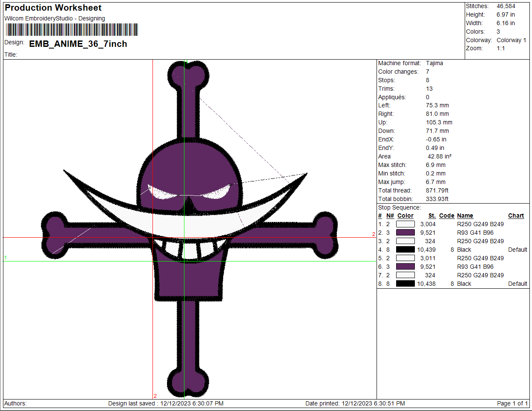Click the 'Page 1 of 1' indicator
The width and height of the screenshot is (532, 411).
(x=512, y=403)
